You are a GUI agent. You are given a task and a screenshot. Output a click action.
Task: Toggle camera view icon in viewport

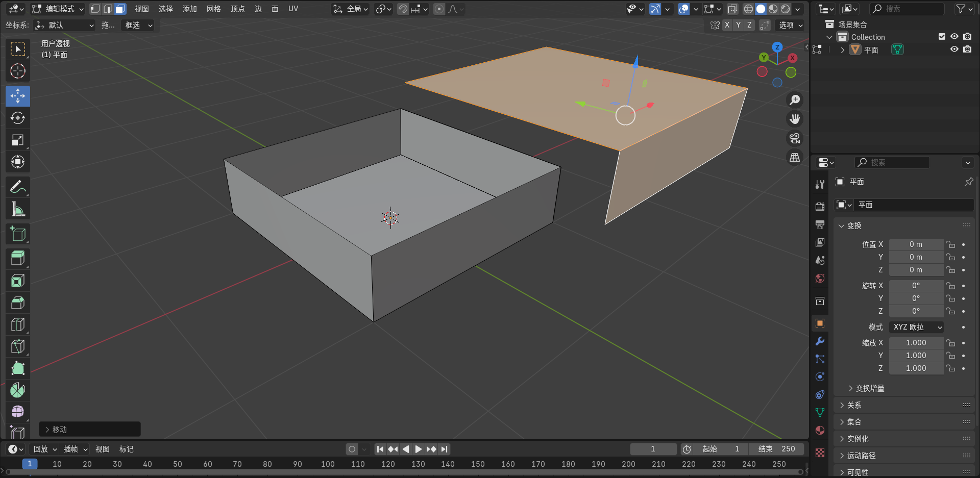pyautogui.click(x=795, y=138)
